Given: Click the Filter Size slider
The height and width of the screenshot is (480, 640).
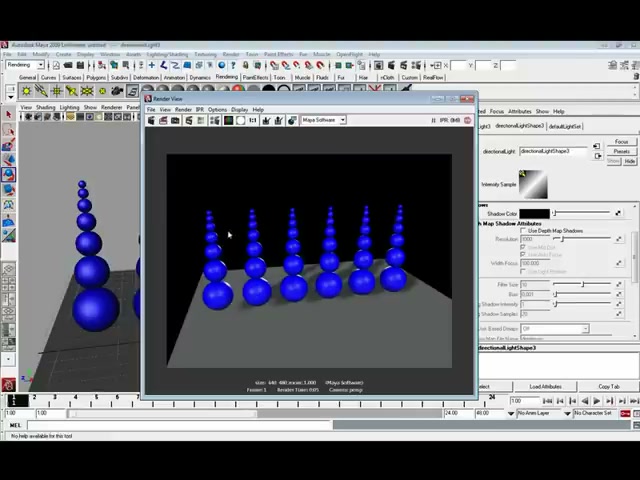Looking at the screenshot, I should 581,284.
